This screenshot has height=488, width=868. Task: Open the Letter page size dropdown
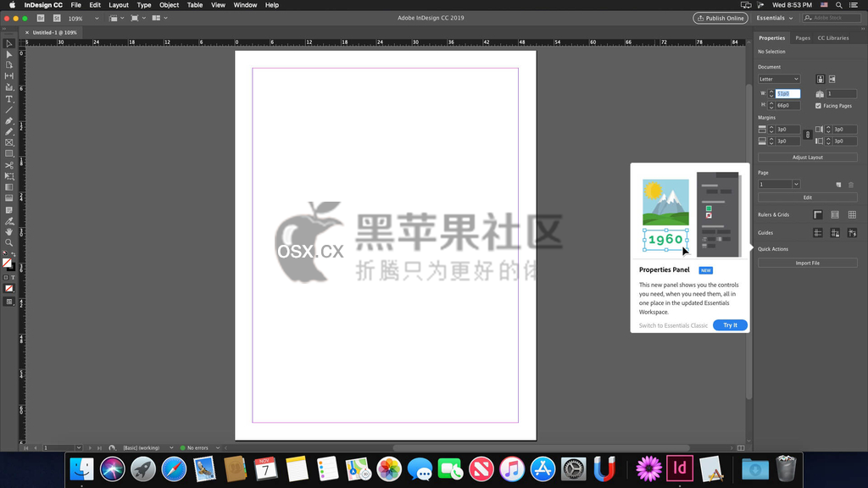(x=779, y=79)
